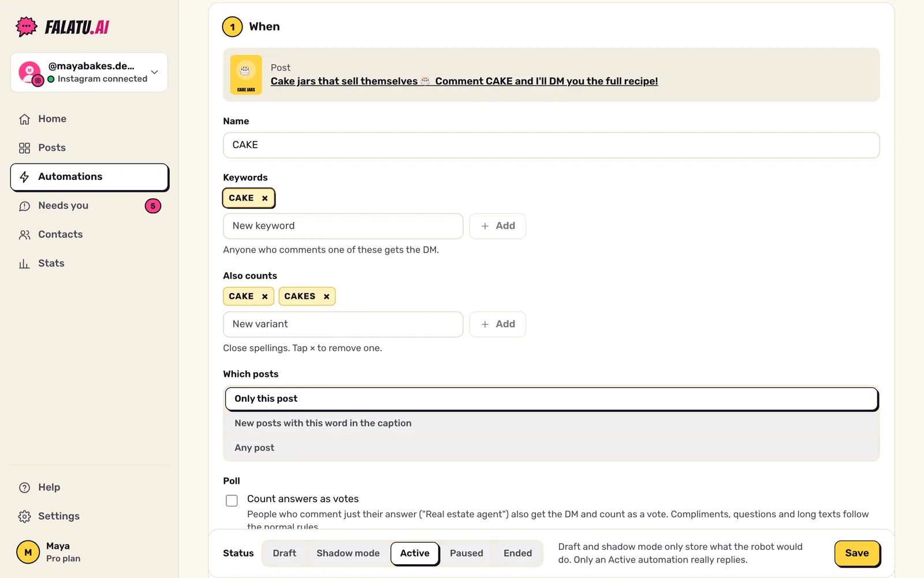
Task: Remove CAKE variant under Also counts
Action: [265, 297]
